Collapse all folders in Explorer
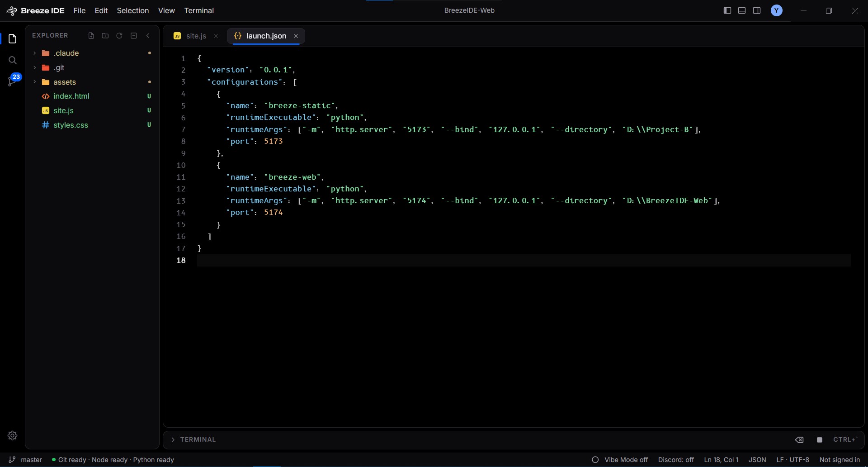The image size is (868, 467). tap(134, 36)
